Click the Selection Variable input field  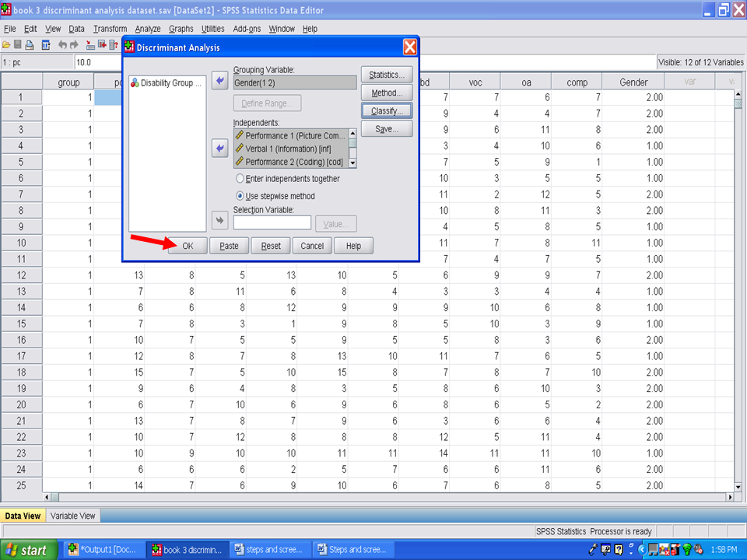(x=272, y=223)
